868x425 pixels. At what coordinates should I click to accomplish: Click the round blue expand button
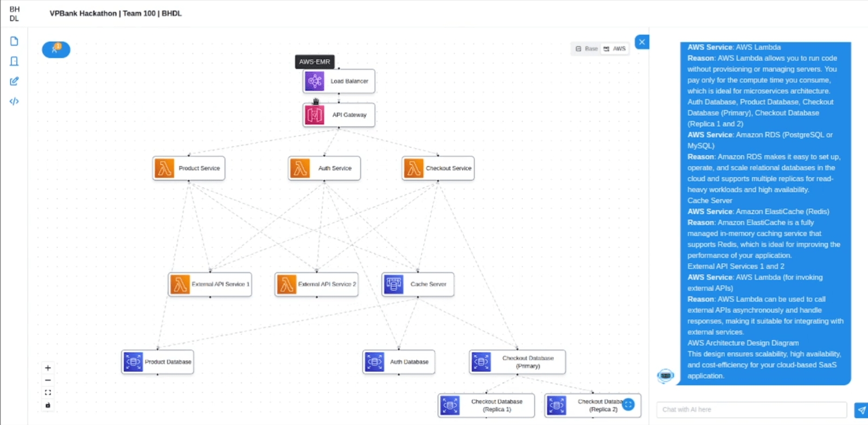click(629, 404)
